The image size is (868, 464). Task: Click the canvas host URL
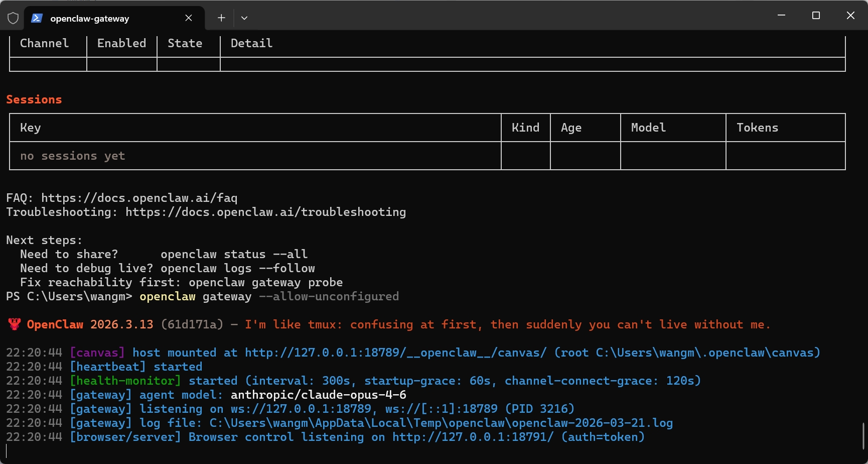coord(395,353)
